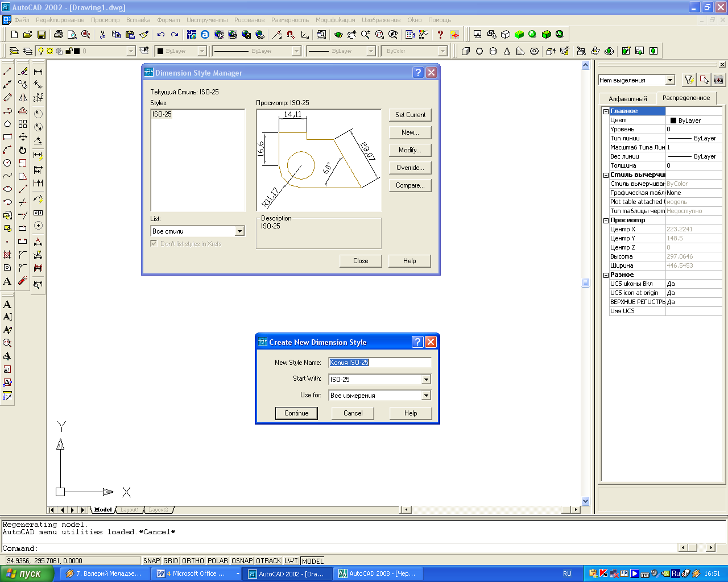
Task: Collapse the 'Разное' properties section
Action: (606, 275)
